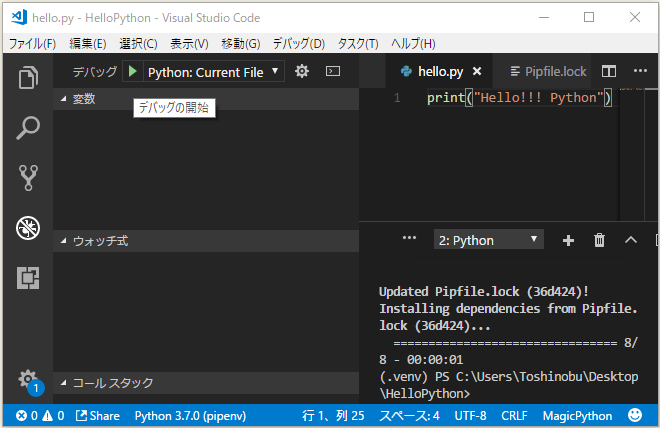Open the ヘルプ(H) menu

[x=413, y=43]
